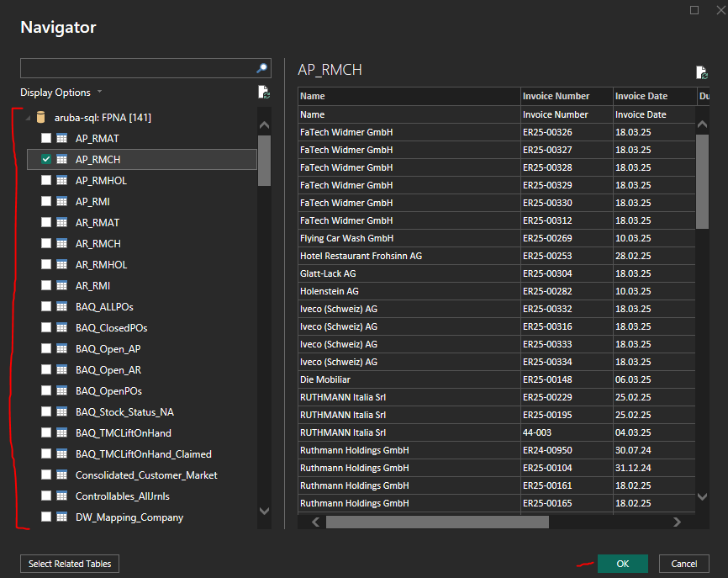This screenshot has height=578, width=728.
Task: Click cell 'Flying Car Wash GmbH'
Action: (409, 238)
